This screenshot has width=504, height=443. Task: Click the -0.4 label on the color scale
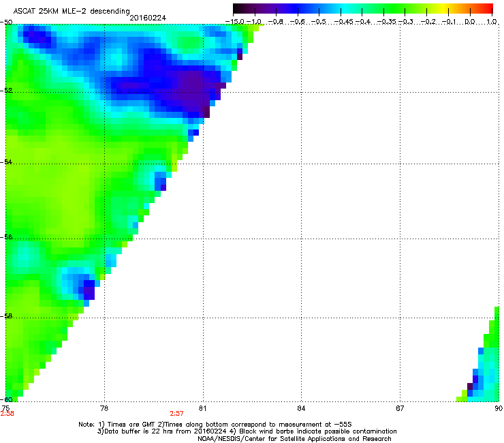[363, 22]
